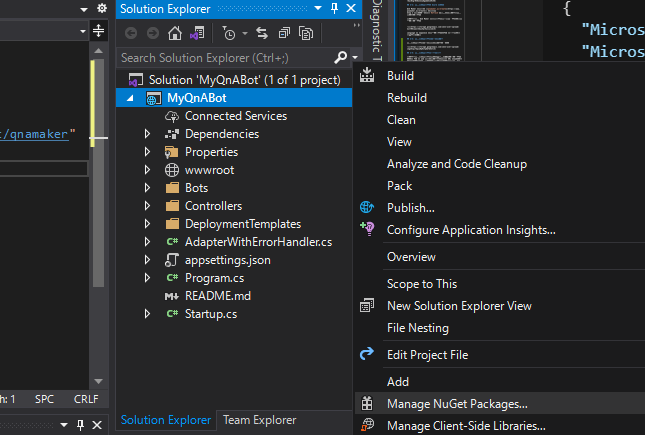Click the wwwroot globe icon
This screenshot has width=645, height=435.
[x=172, y=170]
